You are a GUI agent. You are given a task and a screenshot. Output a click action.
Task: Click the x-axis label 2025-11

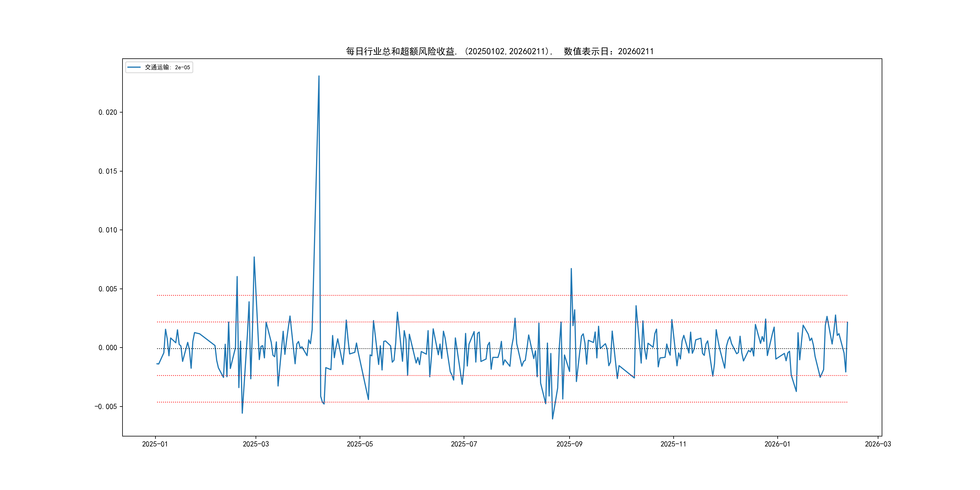click(x=673, y=444)
